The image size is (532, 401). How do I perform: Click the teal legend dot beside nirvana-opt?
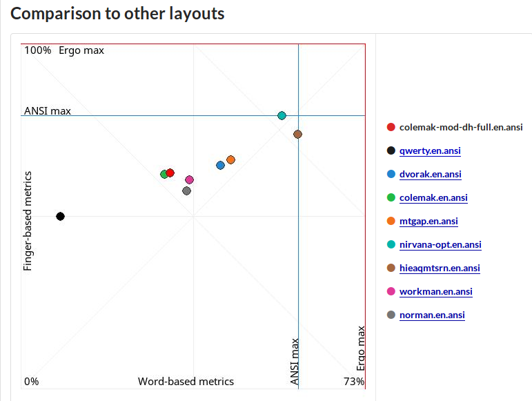pyautogui.click(x=391, y=244)
